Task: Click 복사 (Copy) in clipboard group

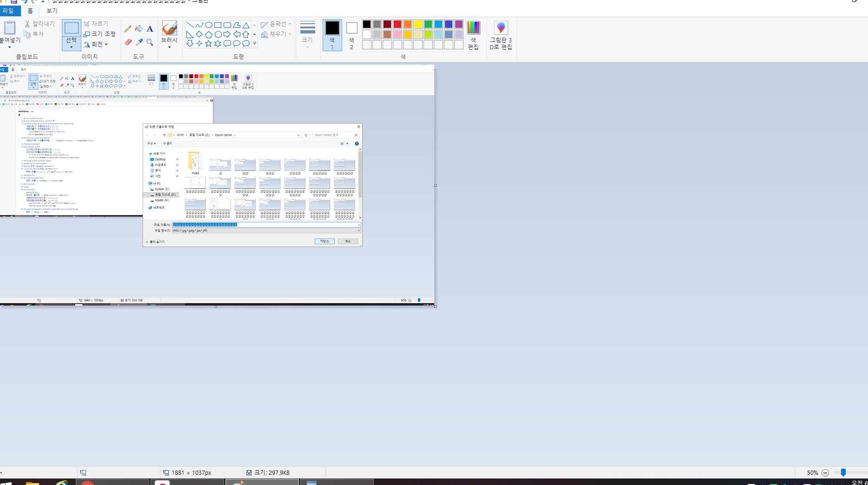Action: point(34,34)
